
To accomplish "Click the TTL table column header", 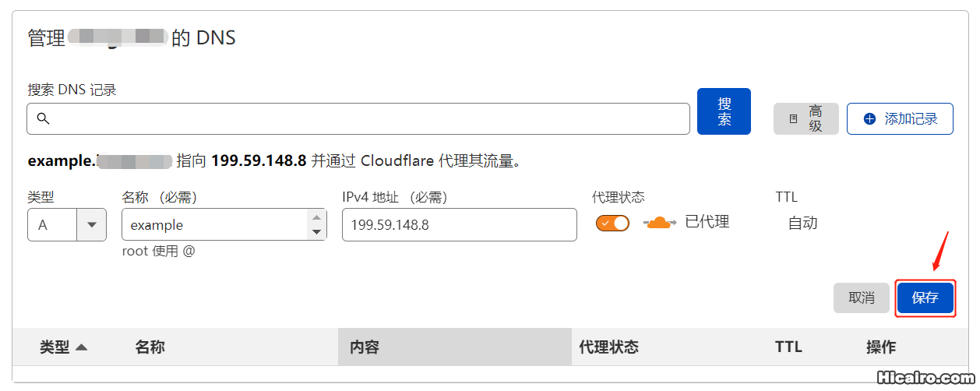I will (x=788, y=347).
